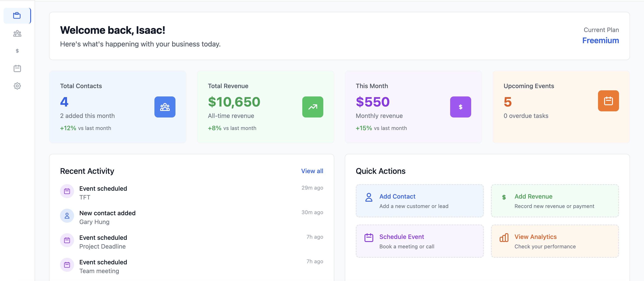Select the Team meeting activity entry
The image size is (644, 281).
[99, 266]
